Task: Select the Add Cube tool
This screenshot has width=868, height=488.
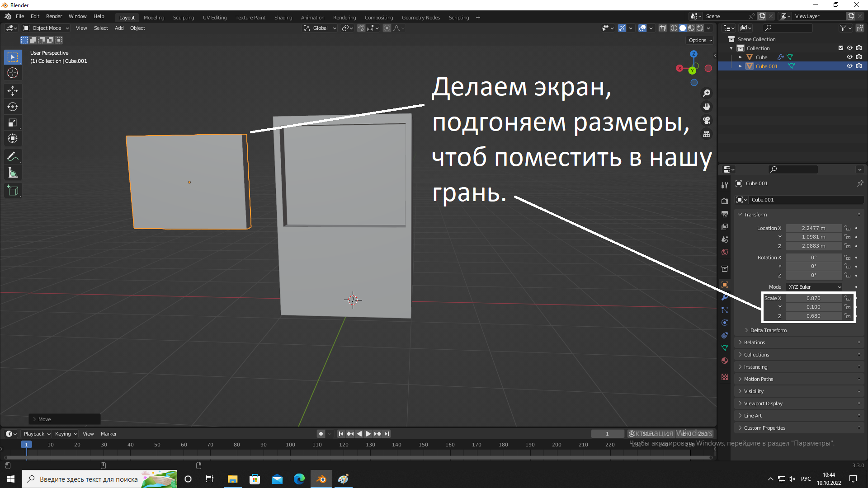Action: click(x=13, y=191)
